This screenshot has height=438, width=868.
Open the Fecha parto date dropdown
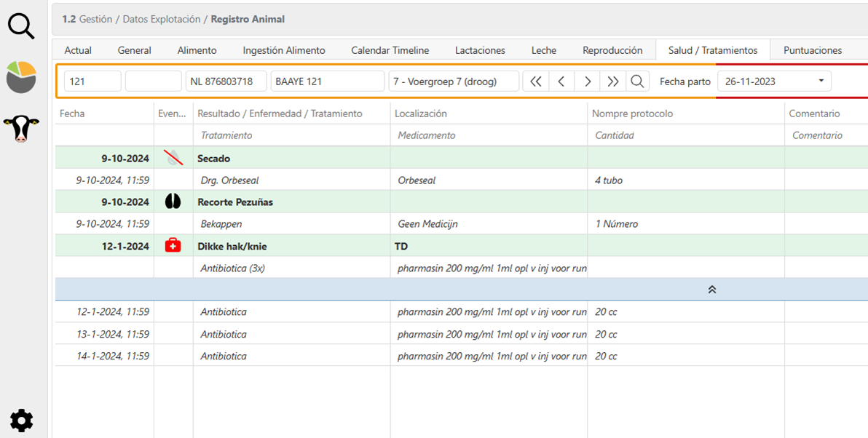click(x=821, y=81)
